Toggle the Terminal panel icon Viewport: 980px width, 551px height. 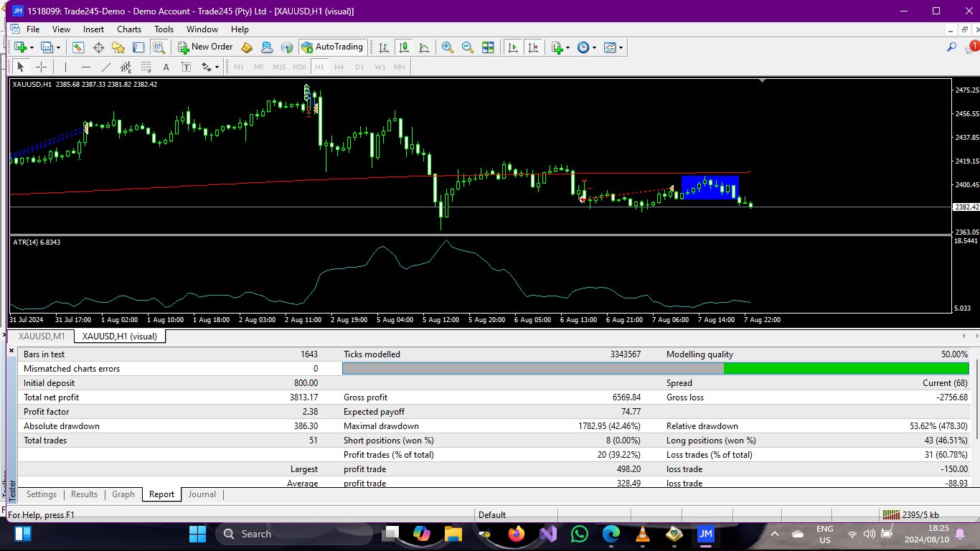138,47
